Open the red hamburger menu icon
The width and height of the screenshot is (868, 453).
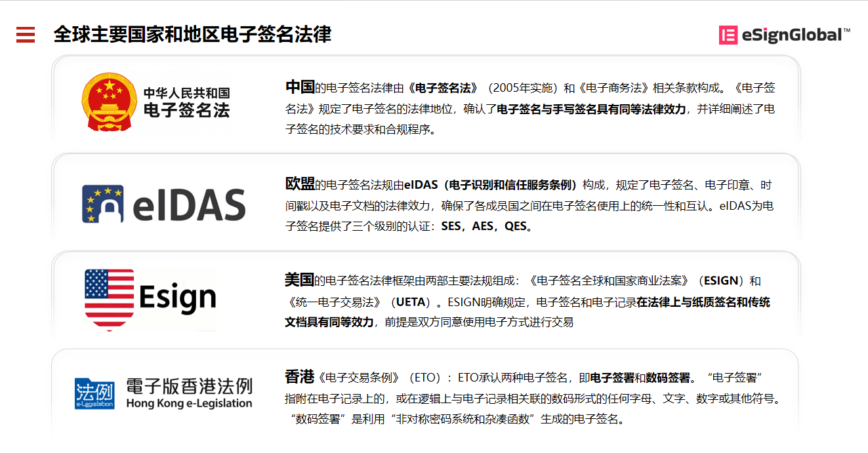26,35
